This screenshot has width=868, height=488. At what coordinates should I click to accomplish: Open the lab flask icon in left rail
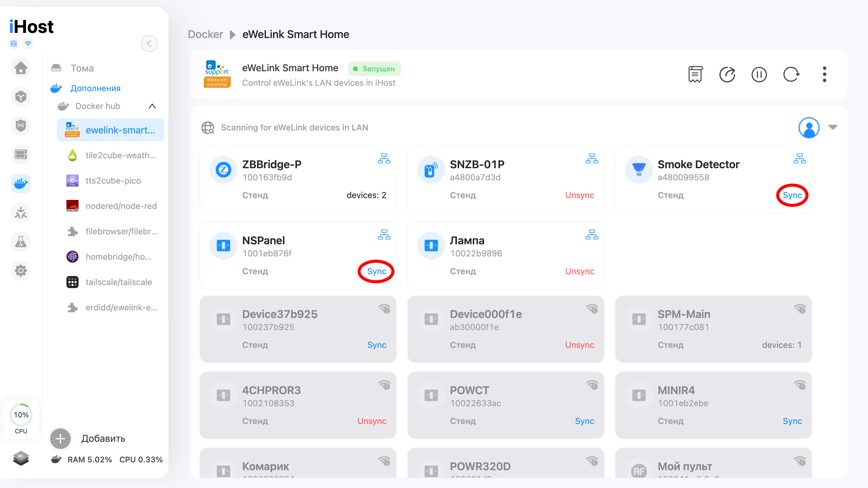[x=21, y=242]
